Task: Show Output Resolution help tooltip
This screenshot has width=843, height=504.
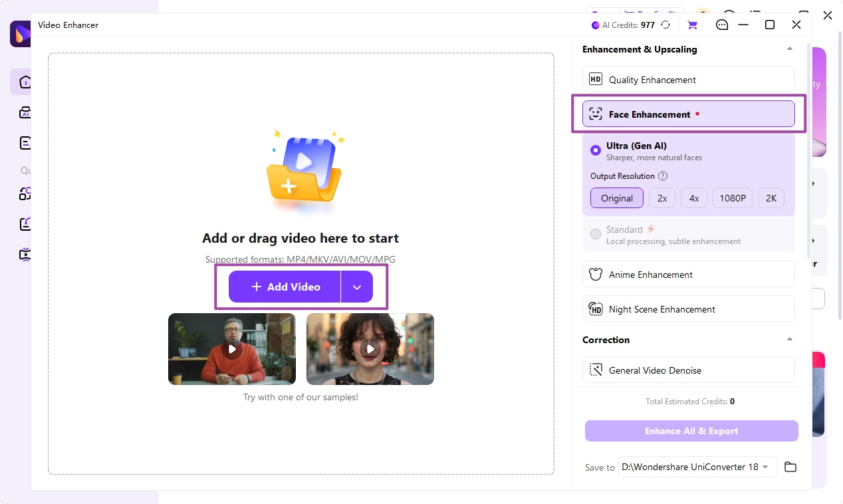Action: point(662,176)
